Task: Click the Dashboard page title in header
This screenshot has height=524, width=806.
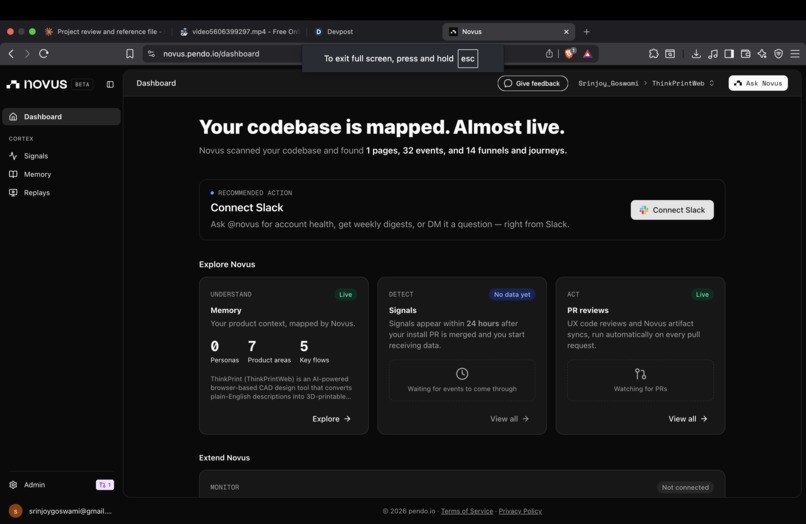Action: (156, 83)
